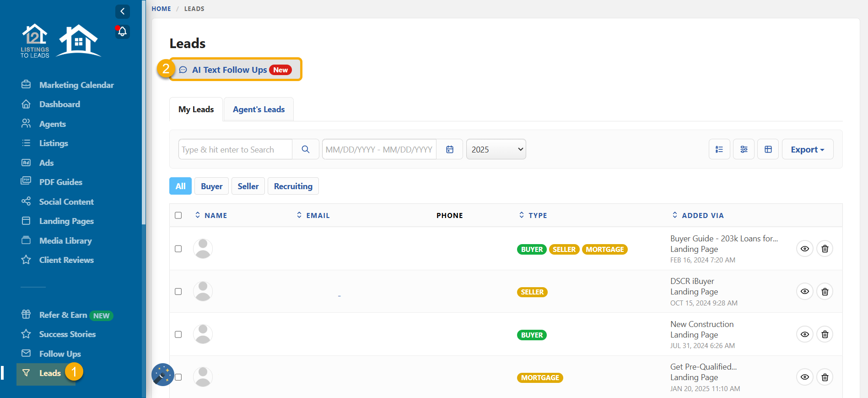Collapse the sidebar with the arrow button
This screenshot has height=398, width=868.
[x=122, y=11]
